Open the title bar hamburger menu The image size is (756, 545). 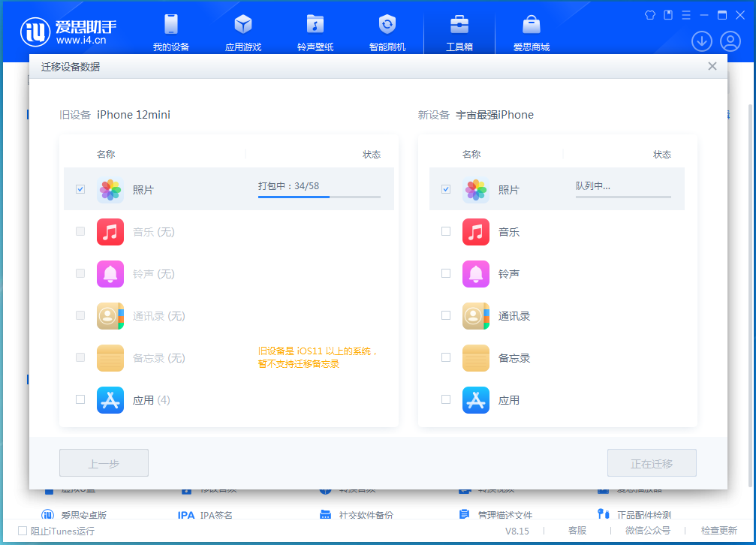(686, 16)
